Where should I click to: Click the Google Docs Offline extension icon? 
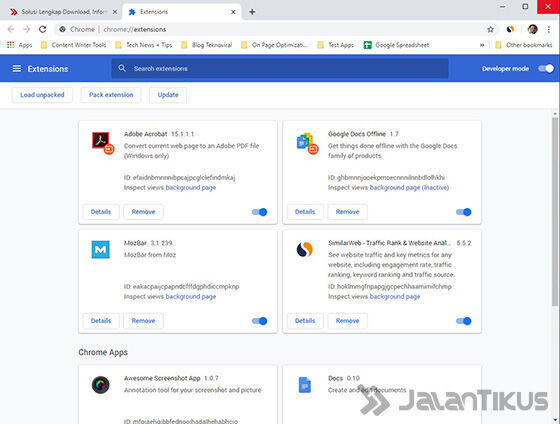pyautogui.click(x=307, y=143)
